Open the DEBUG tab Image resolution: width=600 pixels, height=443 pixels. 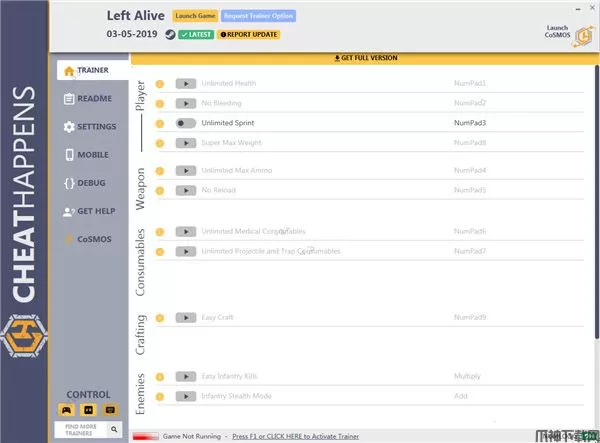[x=85, y=183]
